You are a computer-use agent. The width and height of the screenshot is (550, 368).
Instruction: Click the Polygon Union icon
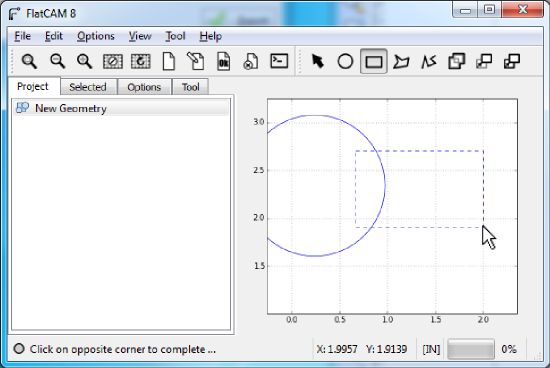456,61
